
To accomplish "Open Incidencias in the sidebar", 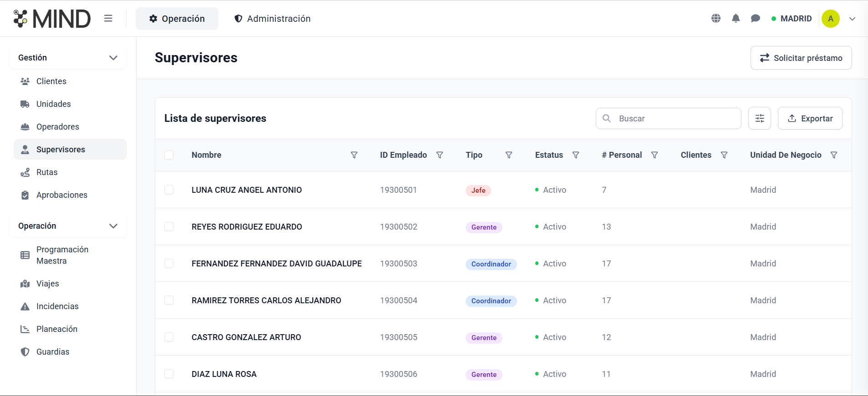I will click(70, 306).
